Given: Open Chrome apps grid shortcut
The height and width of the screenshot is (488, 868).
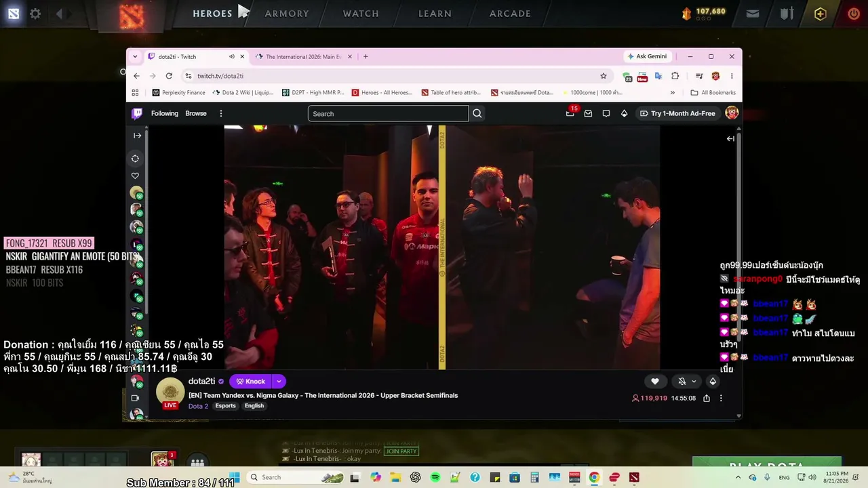Looking at the screenshot, I should 135,93.
